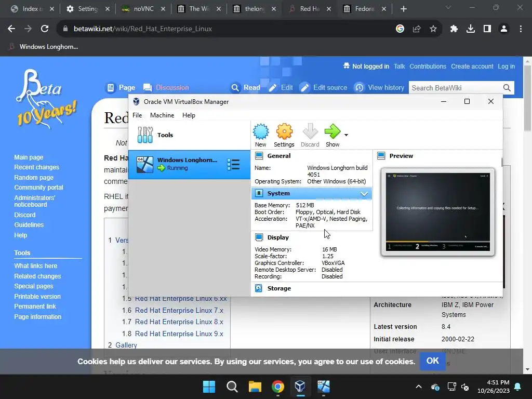Show hidden tray icons chevron
This screenshot has height=399, width=532.
point(419,387)
